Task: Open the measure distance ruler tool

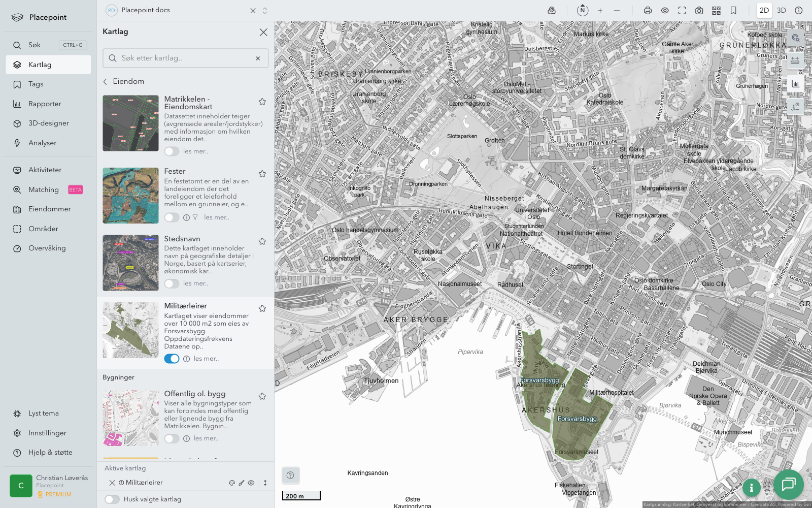Action: 795,60
